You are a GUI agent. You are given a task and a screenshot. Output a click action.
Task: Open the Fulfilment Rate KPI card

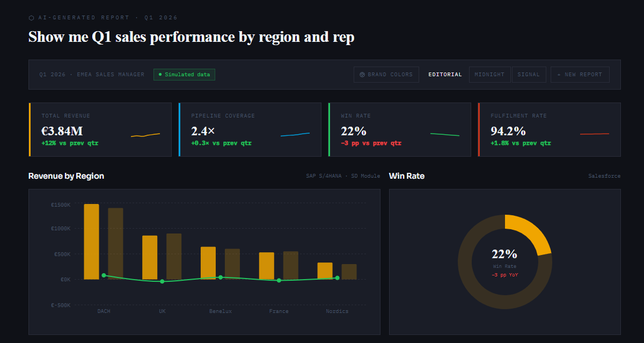coord(549,129)
